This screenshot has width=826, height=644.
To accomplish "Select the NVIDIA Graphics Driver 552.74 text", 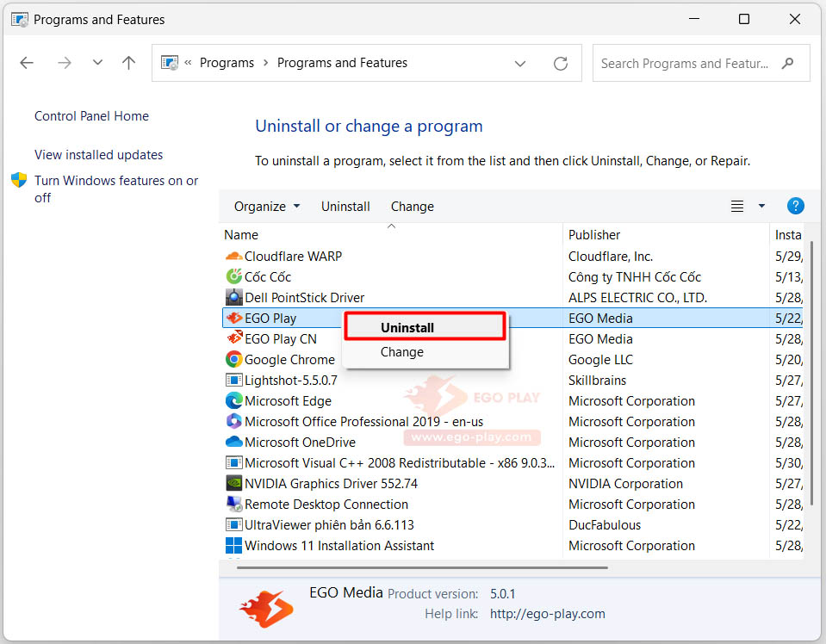I will pyautogui.click(x=331, y=483).
